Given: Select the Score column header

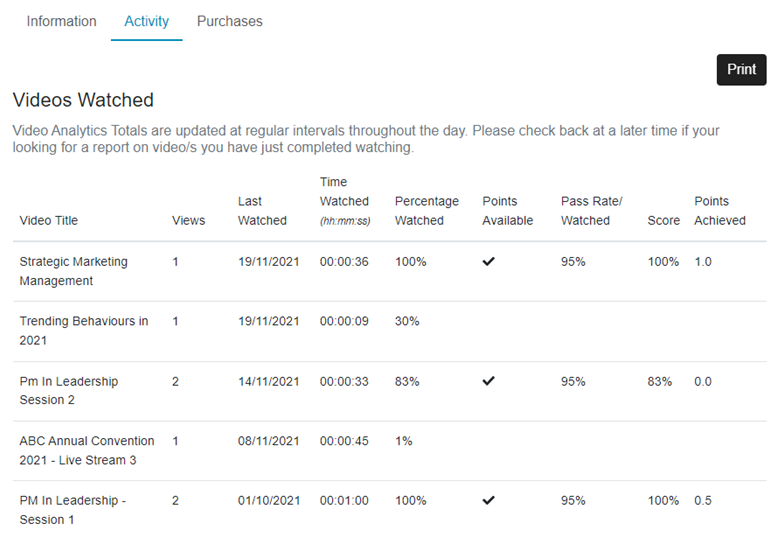Looking at the screenshot, I should 663,220.
